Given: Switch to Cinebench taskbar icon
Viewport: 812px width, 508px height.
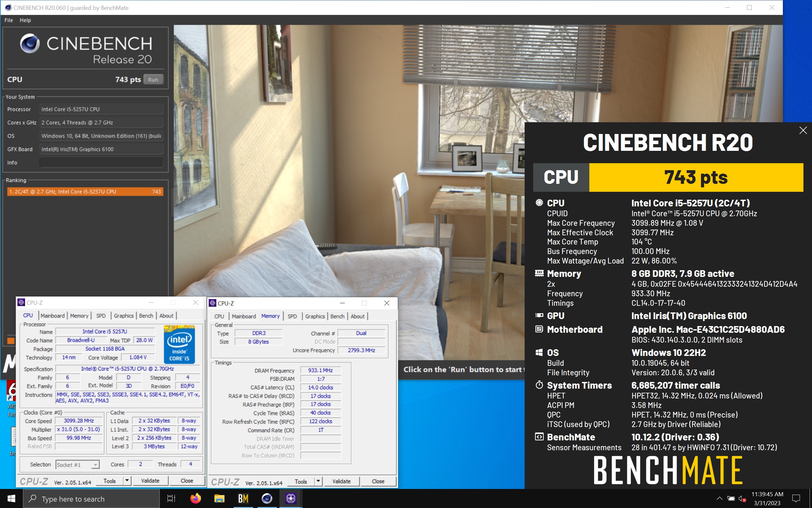Looking at the screenshot, I should pyautogui.click(x=267, y=498).
